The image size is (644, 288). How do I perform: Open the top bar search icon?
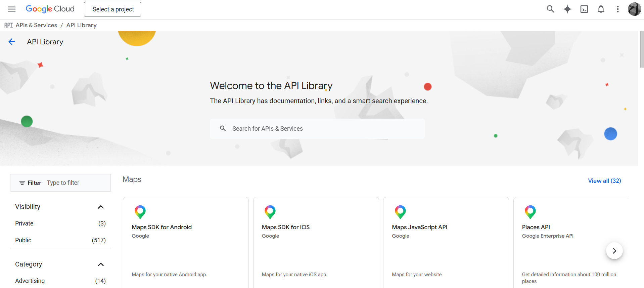click(x=550, y=9)
